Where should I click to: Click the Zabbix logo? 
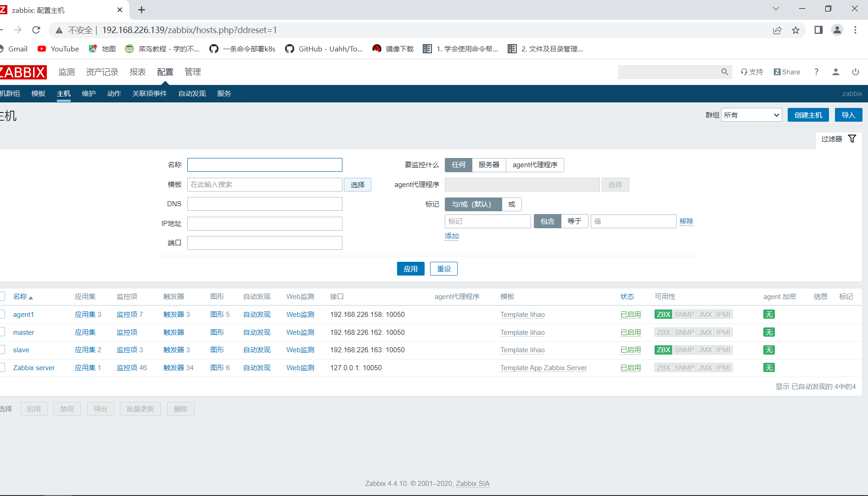coord(23,72)
